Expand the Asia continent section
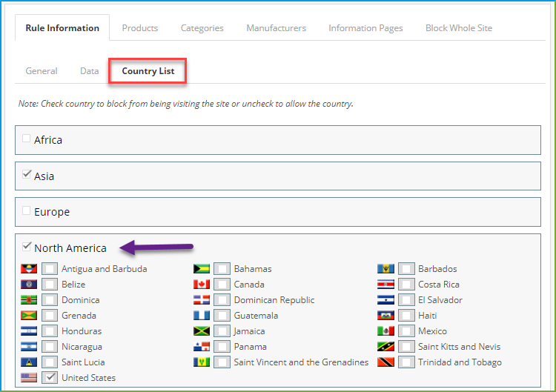This screenshot has height=392, width=556. click(44, 176)
